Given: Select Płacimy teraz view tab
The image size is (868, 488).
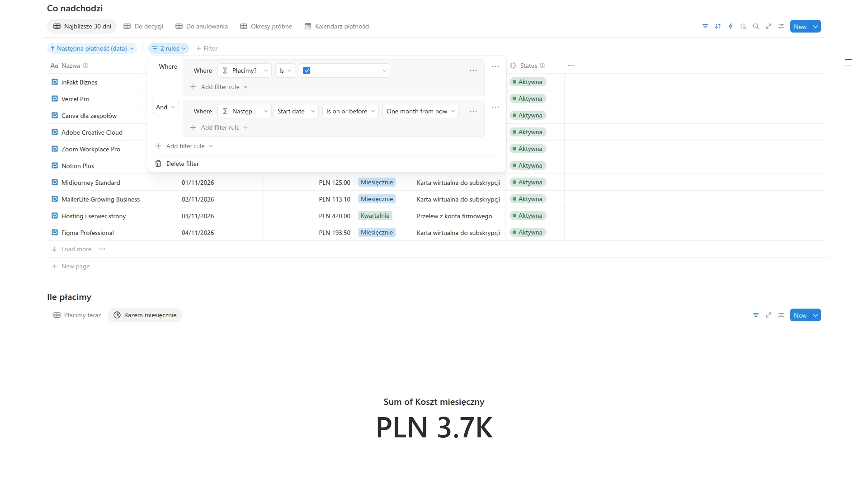Looking at the screenshot, I should point(77,315).
